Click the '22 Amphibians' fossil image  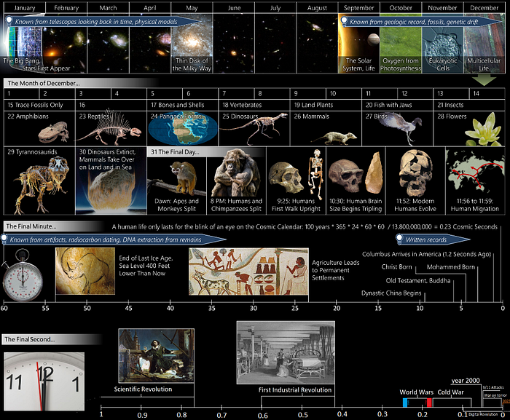click(x=54, y=132)
